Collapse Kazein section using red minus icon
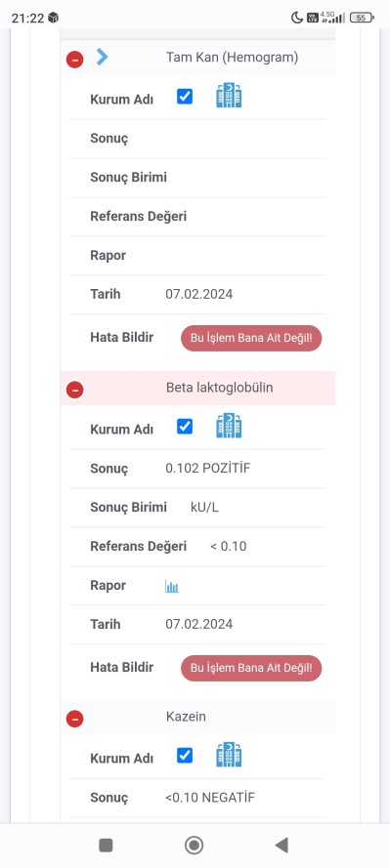Viewport: 390px width, 868px height. pos(75,719)
